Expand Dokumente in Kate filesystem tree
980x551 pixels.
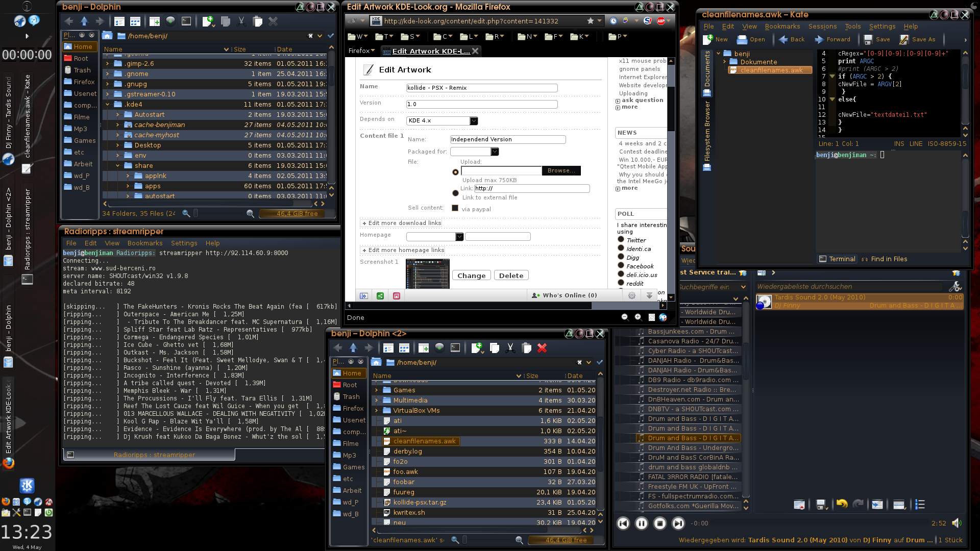tap(724, 62)
